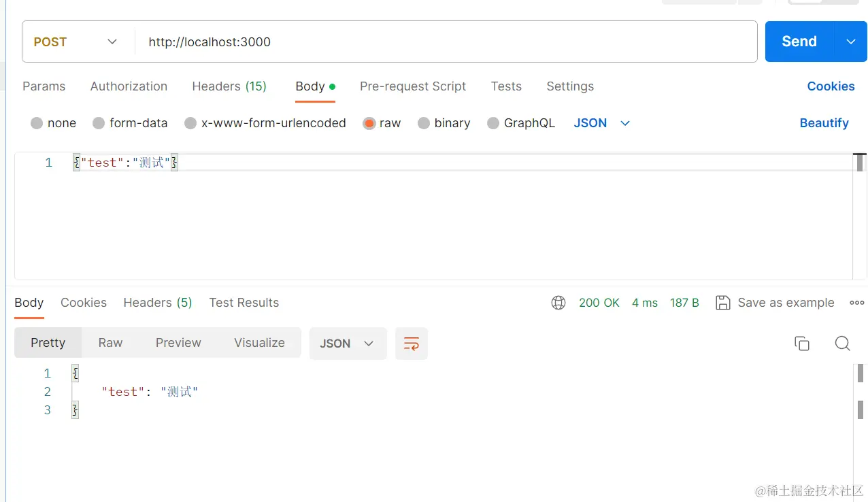
Task: Select the Pretty response view
Action: [48, 343]
